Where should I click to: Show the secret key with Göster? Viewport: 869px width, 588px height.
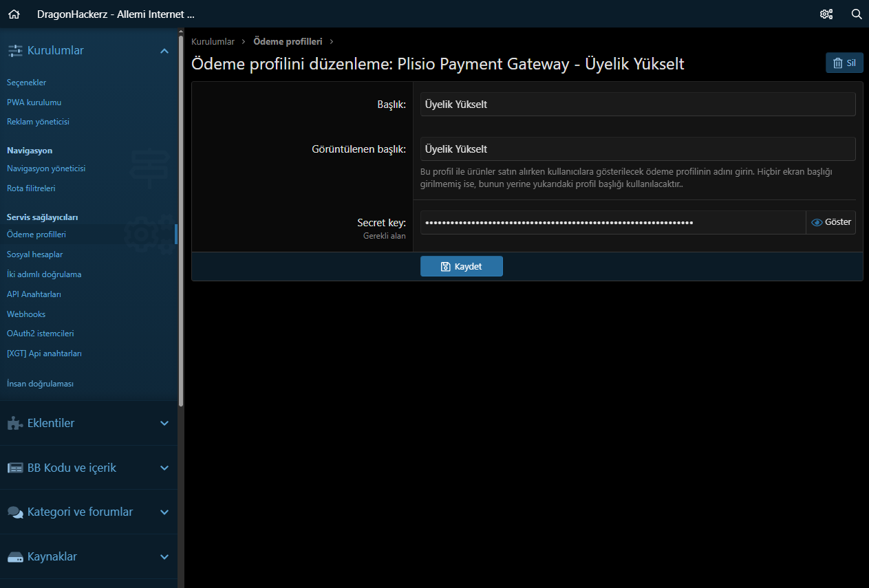[x=831, y=222]
